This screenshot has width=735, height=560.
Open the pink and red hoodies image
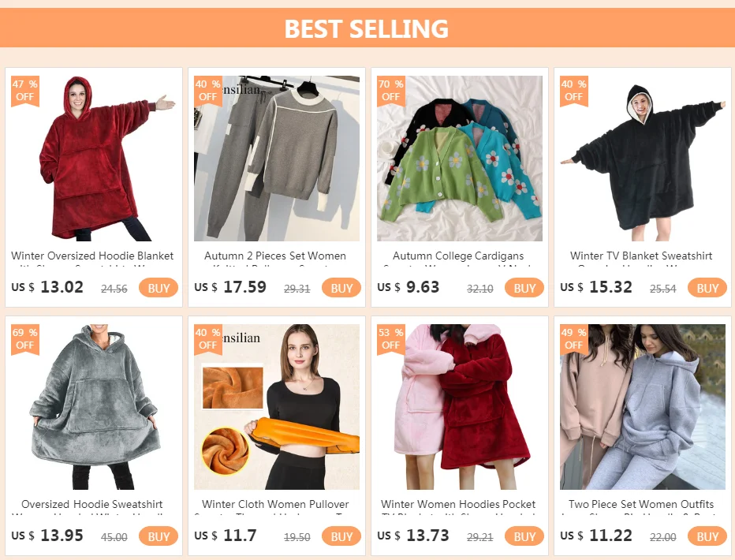[x=459, y=407]
